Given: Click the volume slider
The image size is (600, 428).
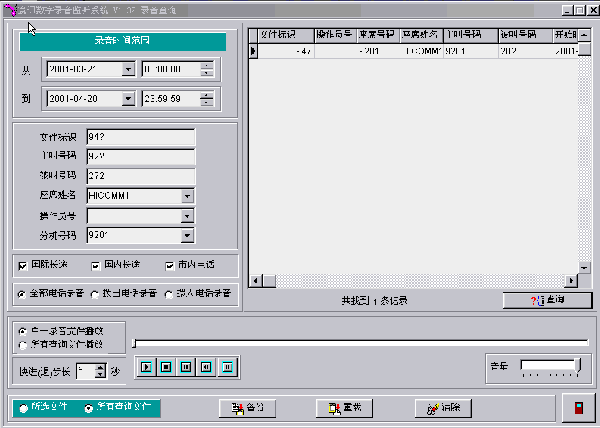Looking at the screenshot, I should click(548, 365).
